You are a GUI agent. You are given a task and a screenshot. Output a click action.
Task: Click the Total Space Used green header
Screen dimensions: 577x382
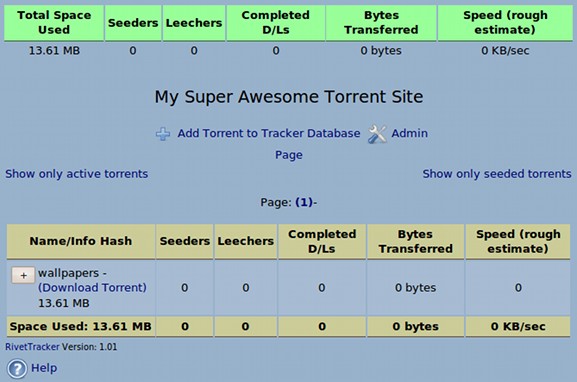click(x=54, y=22)
